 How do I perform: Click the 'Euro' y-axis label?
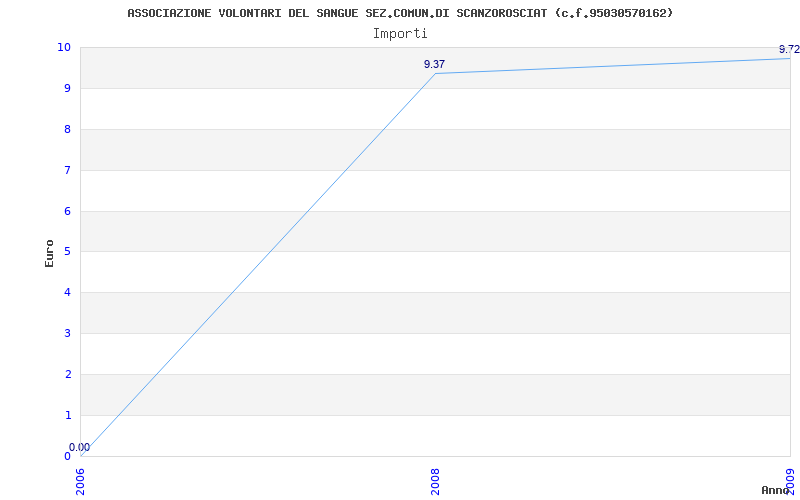click(49, 253)
